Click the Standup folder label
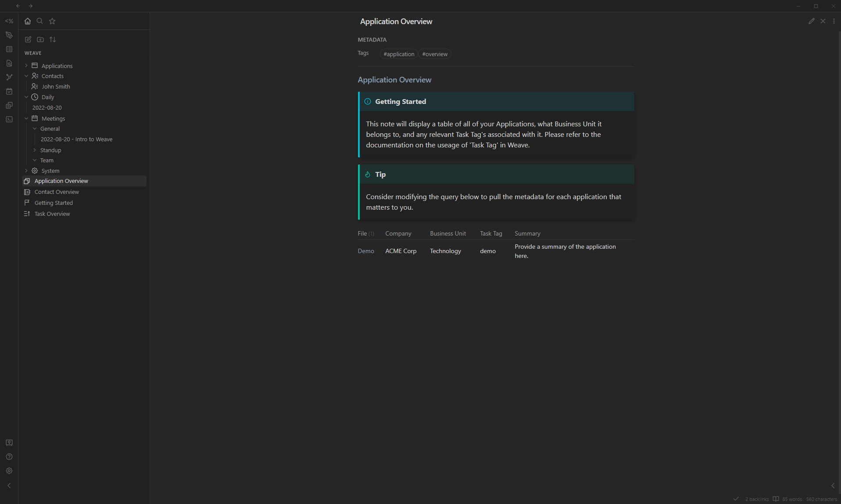Image resolution: width=841 pixels, height=504 pixels. click(x=50, y=150)
